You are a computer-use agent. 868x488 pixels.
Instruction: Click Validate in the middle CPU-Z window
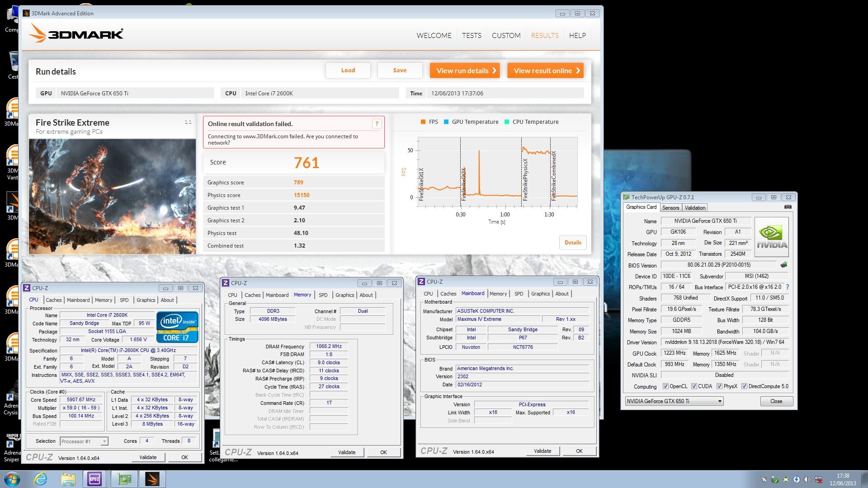347,452
